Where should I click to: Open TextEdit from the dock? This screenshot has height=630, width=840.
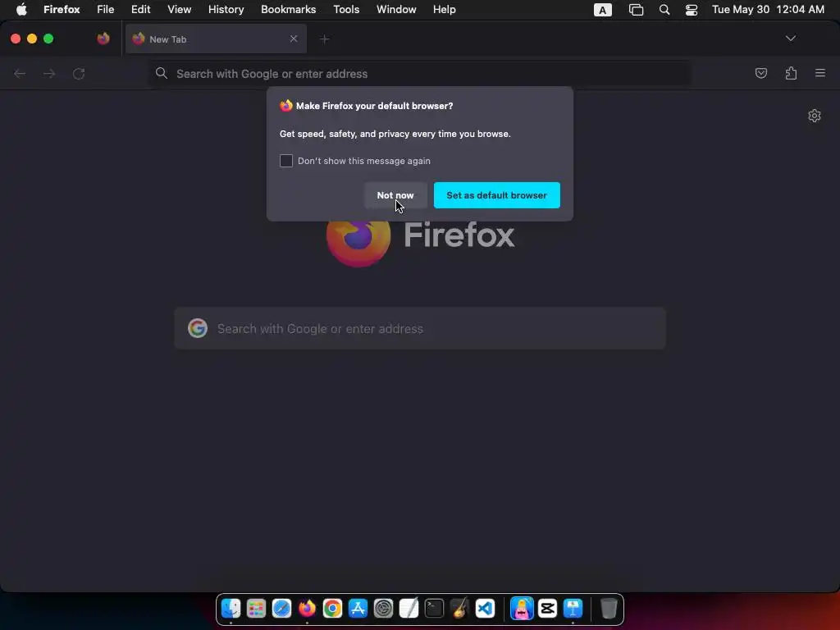tap(409, 609)
